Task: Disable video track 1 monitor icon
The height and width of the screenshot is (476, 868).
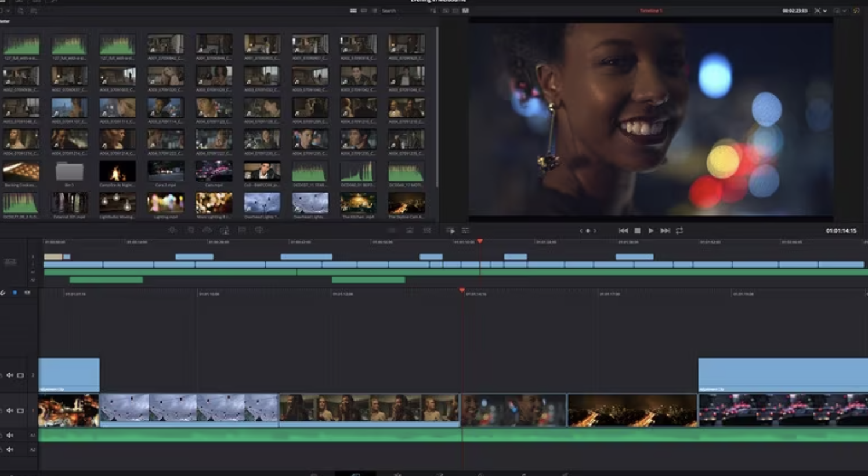Action: 20,410
